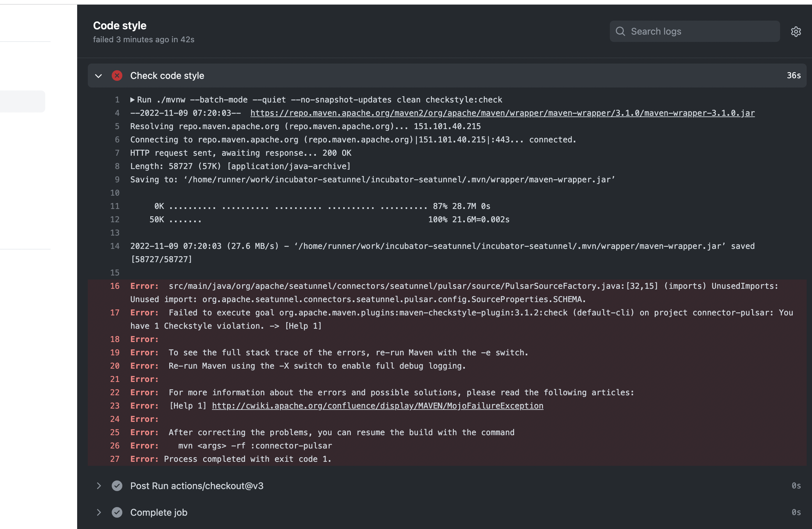Click checkmark icon beside Complete job
This screenshot has height=529, width=812.
click(x=117, y=512)
